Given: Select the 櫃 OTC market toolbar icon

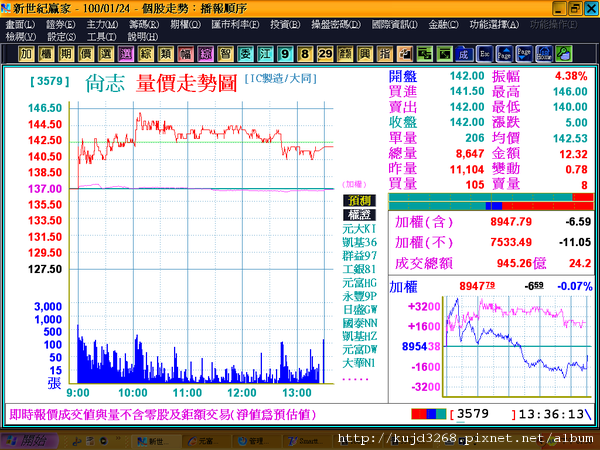Looking at the screenshot, I should 46,54.
